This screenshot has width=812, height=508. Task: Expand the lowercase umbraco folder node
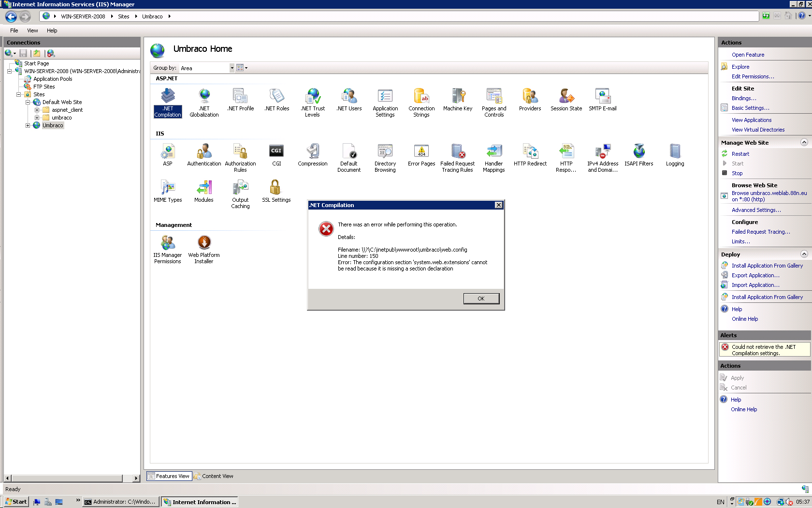click(37, 118)
